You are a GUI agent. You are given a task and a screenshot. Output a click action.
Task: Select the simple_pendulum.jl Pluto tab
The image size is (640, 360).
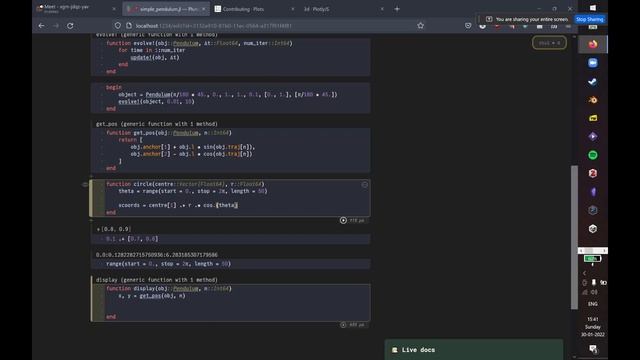tap(166, 9)
